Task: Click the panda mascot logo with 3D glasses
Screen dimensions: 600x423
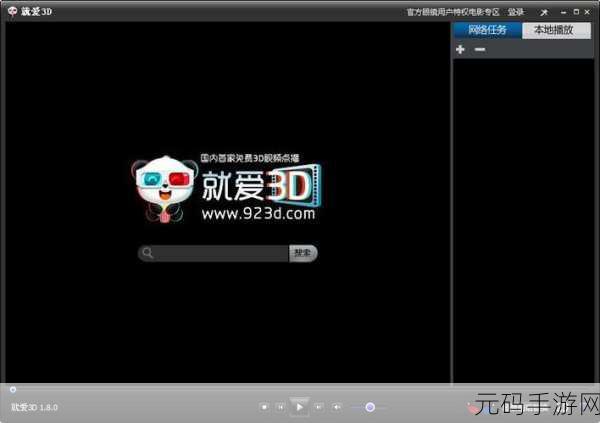Action: [165, 189]
